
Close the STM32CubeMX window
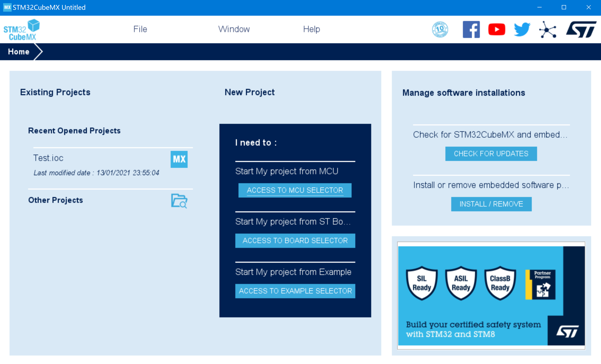(588, 7)
